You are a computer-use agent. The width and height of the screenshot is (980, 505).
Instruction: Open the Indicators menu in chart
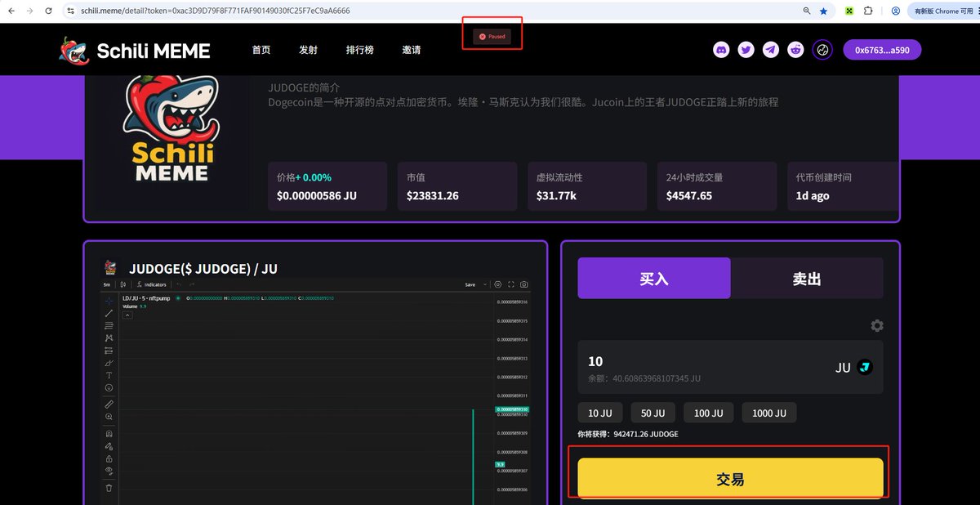coord(150,284)
